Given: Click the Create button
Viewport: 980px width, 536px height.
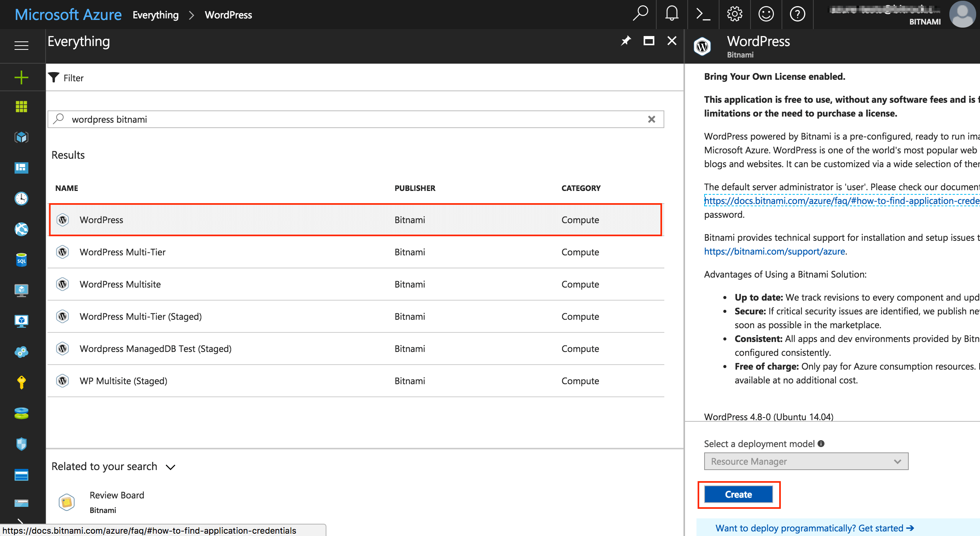Looking at the screenshot, I should [x=739, y=494].
